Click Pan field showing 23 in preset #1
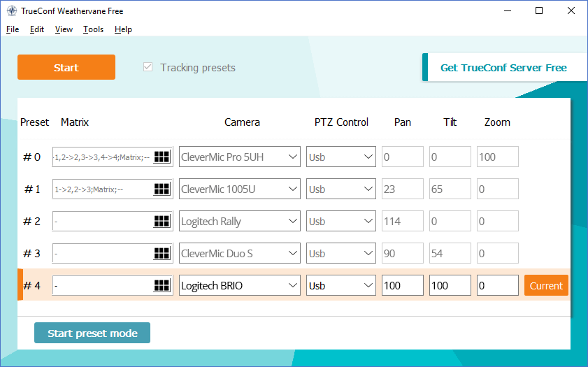Viewport: 588px width, 367px height. 403,189
